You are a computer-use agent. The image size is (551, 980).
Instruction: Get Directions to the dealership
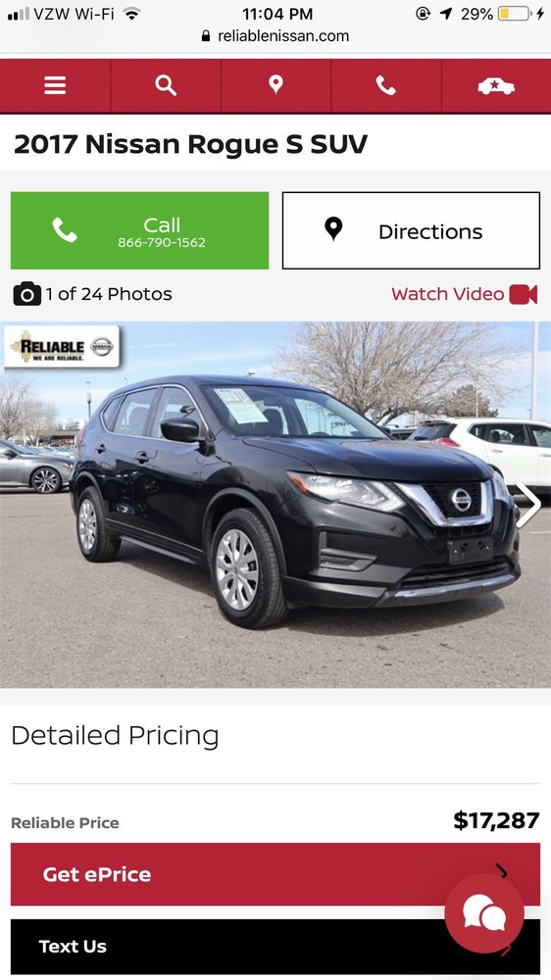click(411, 230)
